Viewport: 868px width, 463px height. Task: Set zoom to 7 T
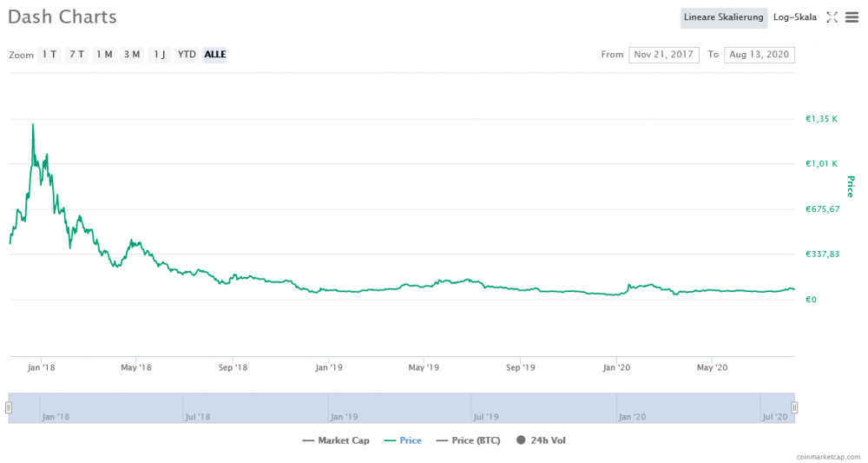pos(77,54)
